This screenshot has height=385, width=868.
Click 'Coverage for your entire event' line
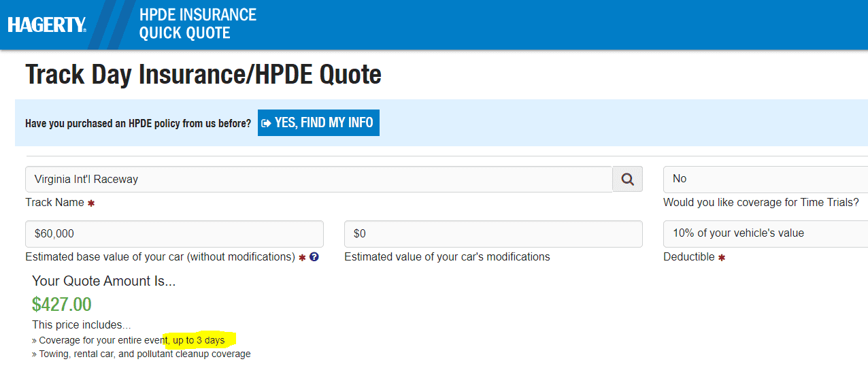[128, 340]
